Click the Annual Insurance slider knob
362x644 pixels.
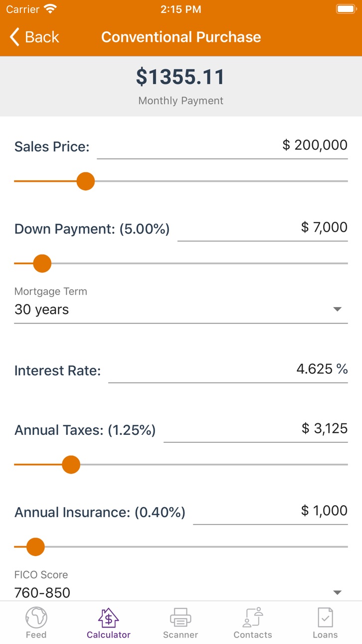coord(35,547)
